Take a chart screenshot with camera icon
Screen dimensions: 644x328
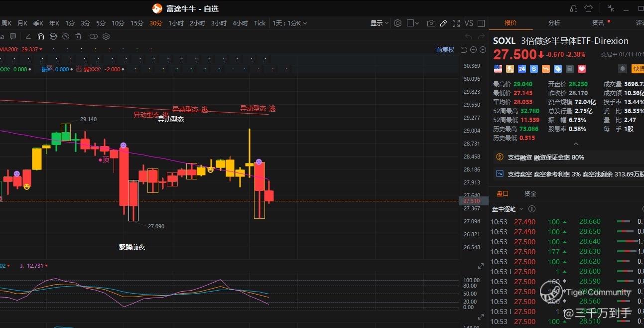(x=431, y=23)
